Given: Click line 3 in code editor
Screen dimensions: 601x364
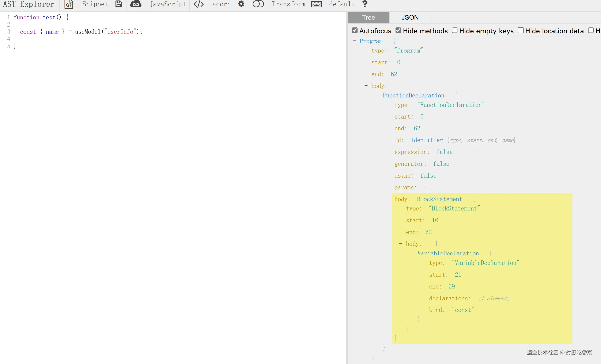Looking at the screenshot, I should coord(80,32).
